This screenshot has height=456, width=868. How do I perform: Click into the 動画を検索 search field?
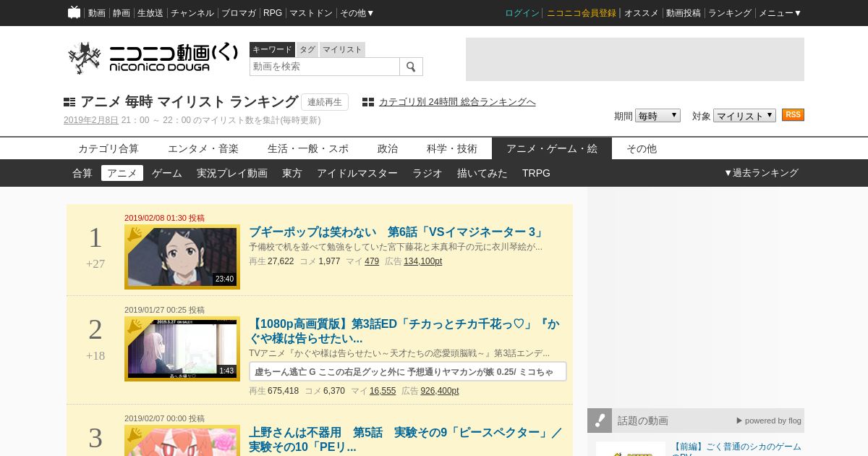pos(325,67)
